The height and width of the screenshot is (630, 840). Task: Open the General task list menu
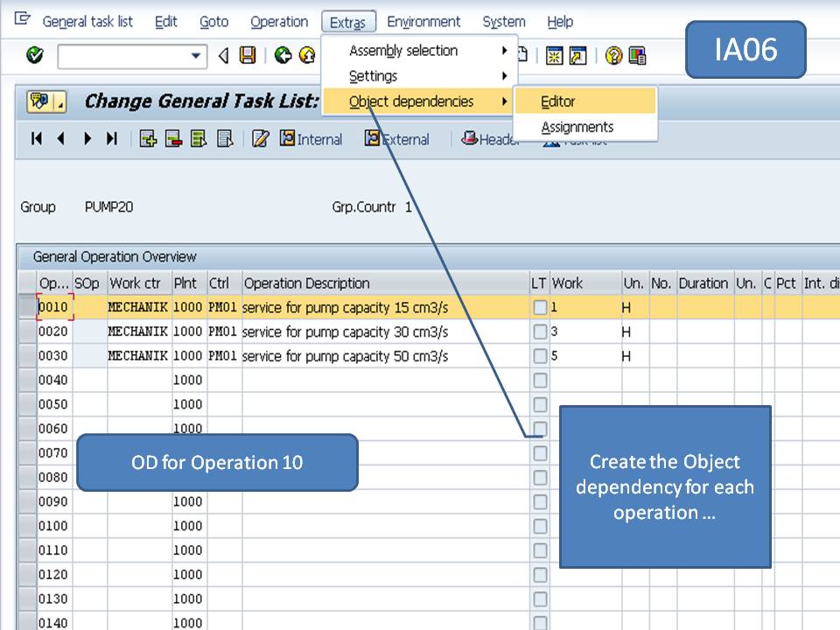(x=87, y=21)
